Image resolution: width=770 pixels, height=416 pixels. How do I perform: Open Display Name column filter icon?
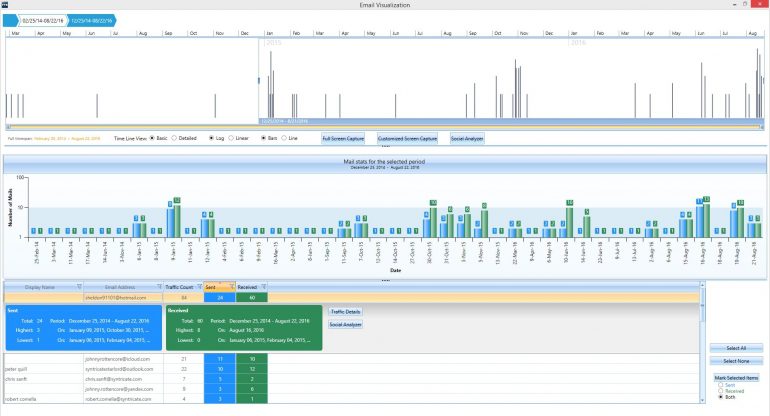coord(77,286)
